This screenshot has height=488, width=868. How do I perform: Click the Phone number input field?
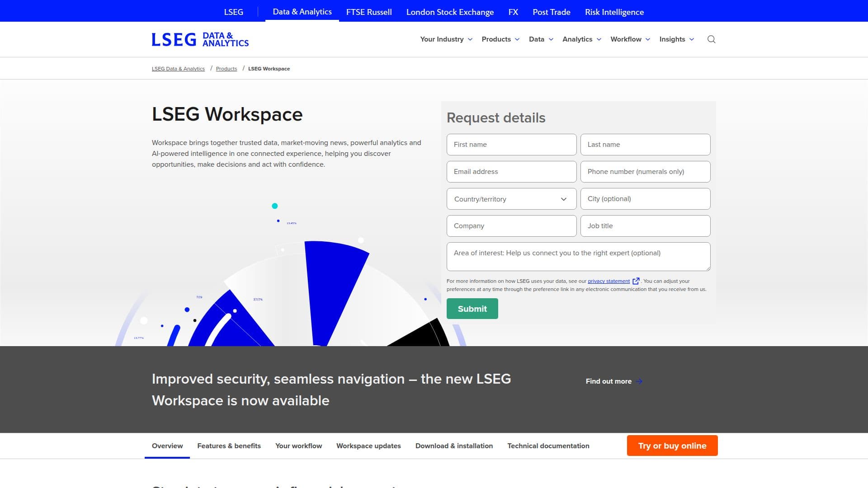pyautogui.click(x=645, y=172)
